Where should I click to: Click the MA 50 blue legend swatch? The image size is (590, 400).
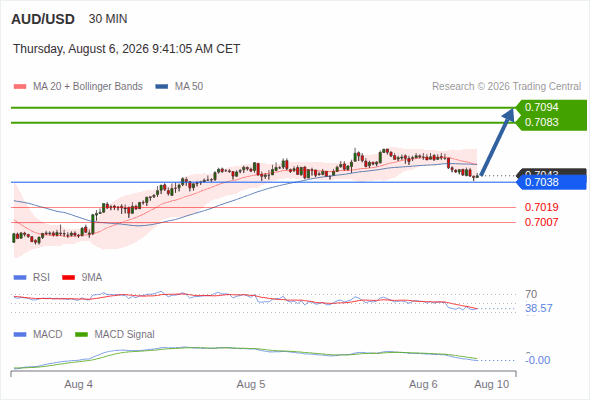[161, 87]
